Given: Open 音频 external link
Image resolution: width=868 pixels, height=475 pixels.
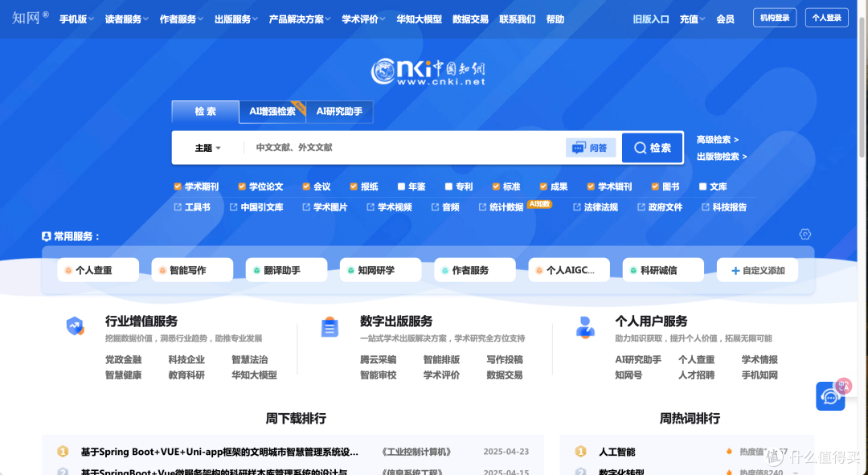Looking at the screenshot, I should (x=445, y=207).
